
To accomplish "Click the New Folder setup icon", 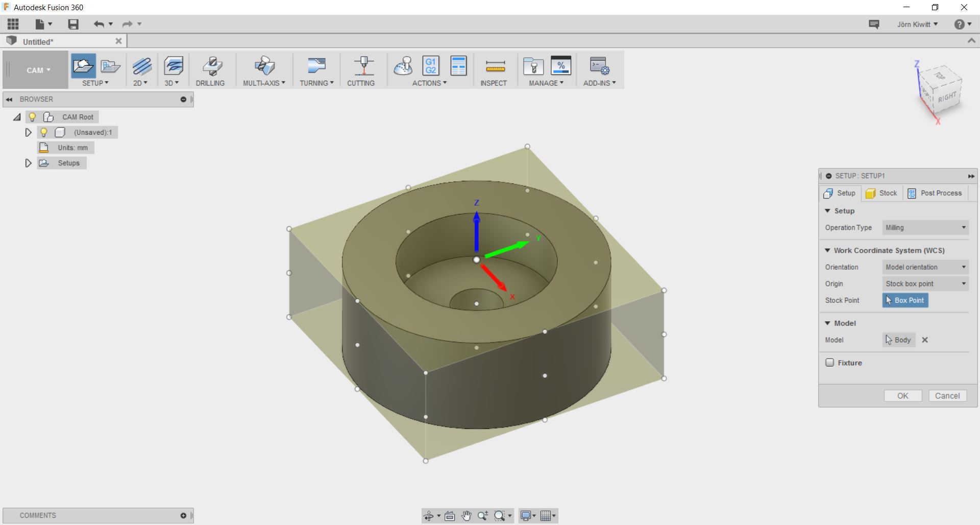I will 110,66.
